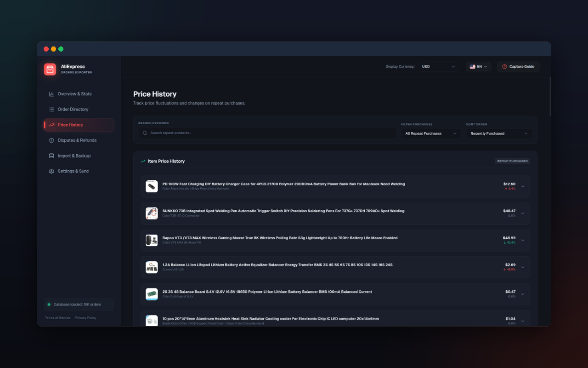Expand the Rapoo VT3 mouse row chevron
This screenshot has height=368, width=588.
point(523,240)
